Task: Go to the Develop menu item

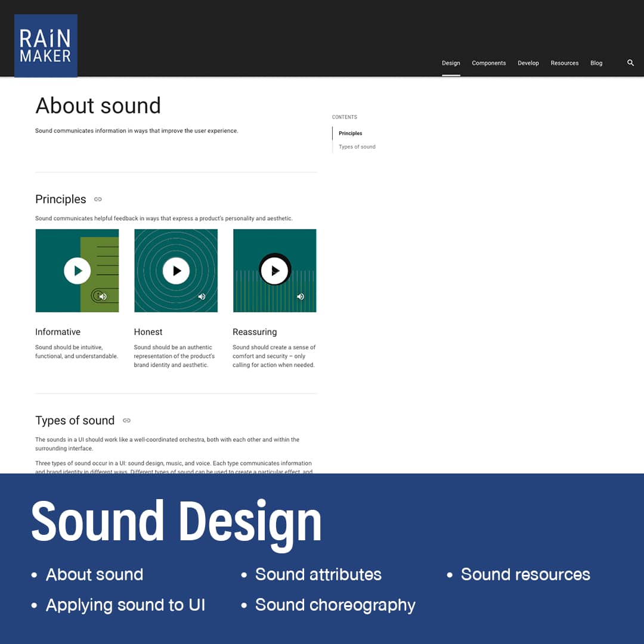Action: (x=528, y=63)
